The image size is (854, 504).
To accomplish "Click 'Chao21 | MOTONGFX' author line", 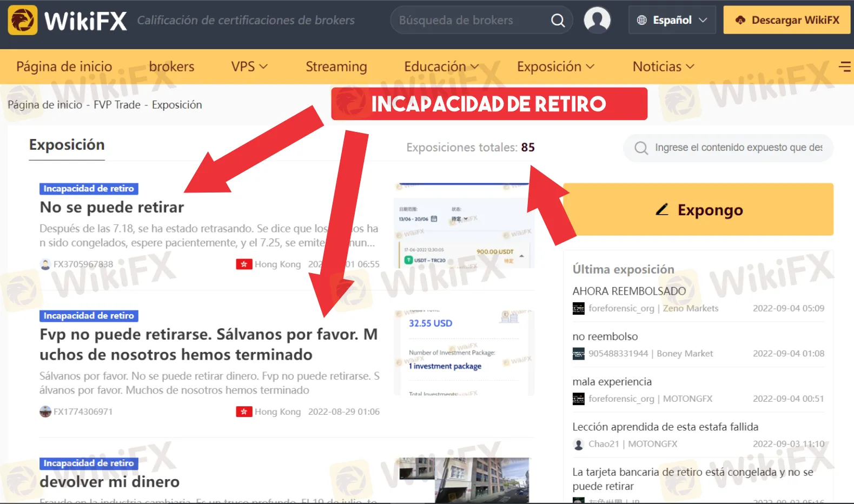I will [633, 444].
